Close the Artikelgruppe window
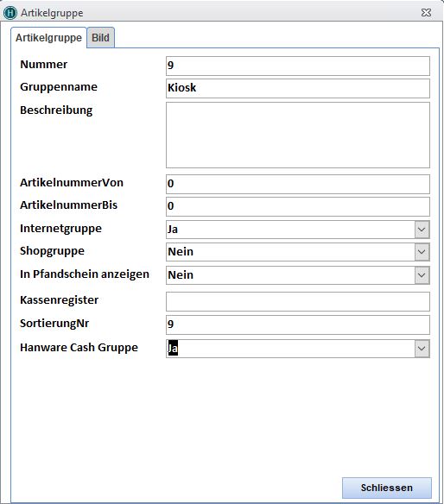Image resolution: width=444 pixels, height=504 pixels. tap(426, 13)
